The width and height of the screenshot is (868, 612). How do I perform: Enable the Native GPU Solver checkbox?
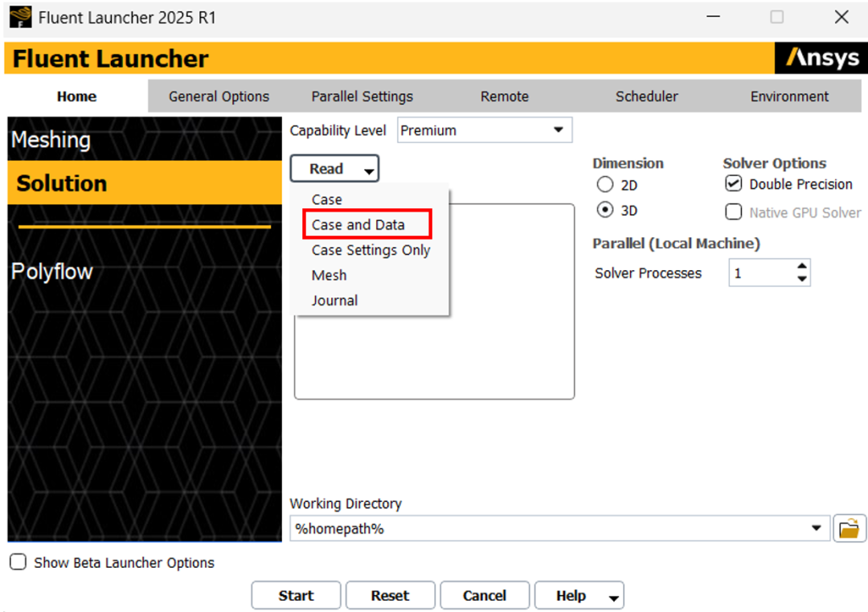tap(734, 212)
